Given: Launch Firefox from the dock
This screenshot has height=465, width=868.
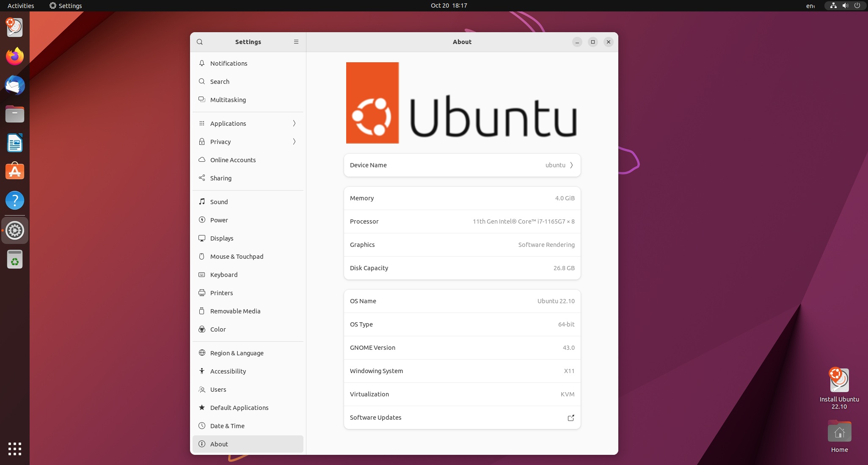Looking at the screenshot, I should click(x=14, y=56).
